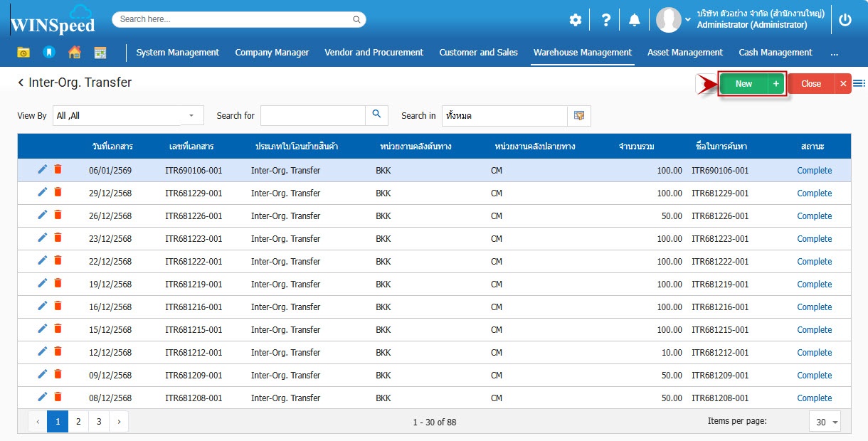Click inside the Search for text field
The width and height of the screenshot is (868, 441).
pyautogui.click(x=312, y=115)
